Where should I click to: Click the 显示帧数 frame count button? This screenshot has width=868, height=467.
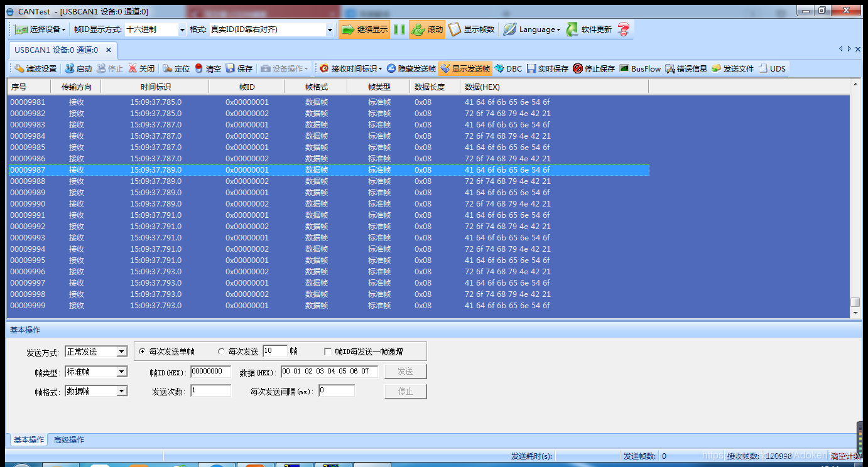click(x=472, y=30)
